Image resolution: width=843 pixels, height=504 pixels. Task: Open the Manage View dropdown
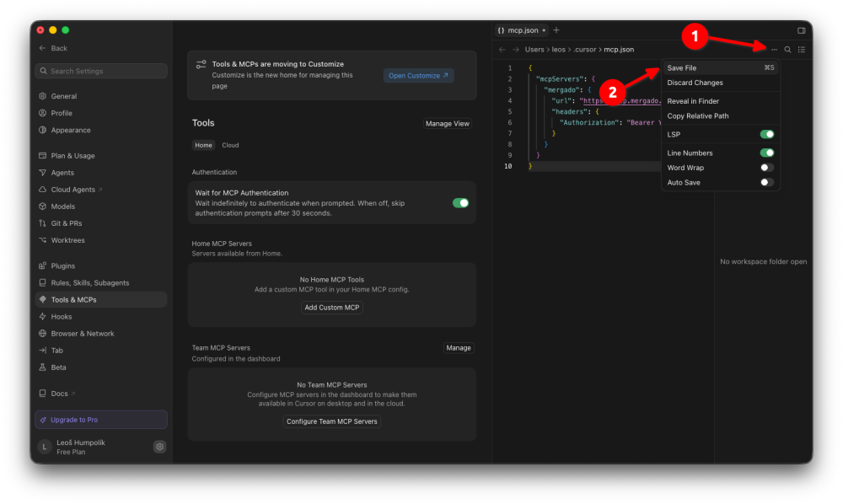[448, 124]
